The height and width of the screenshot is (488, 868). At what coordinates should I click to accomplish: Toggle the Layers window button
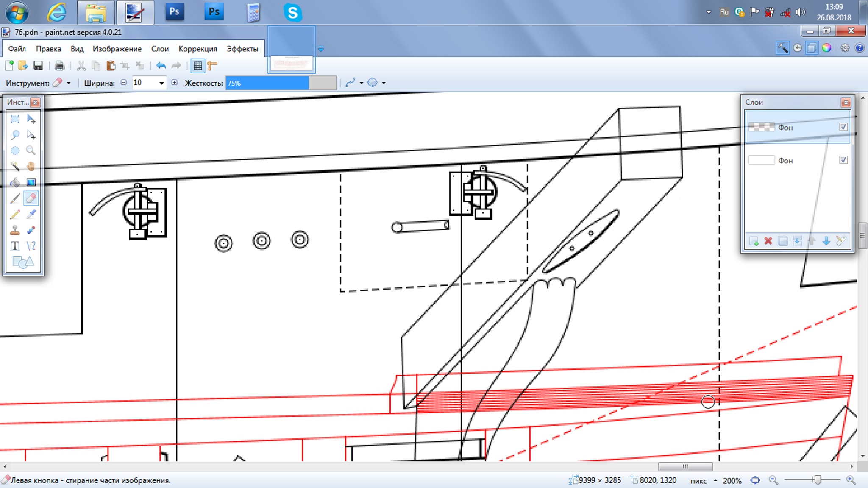pos(812,48)
